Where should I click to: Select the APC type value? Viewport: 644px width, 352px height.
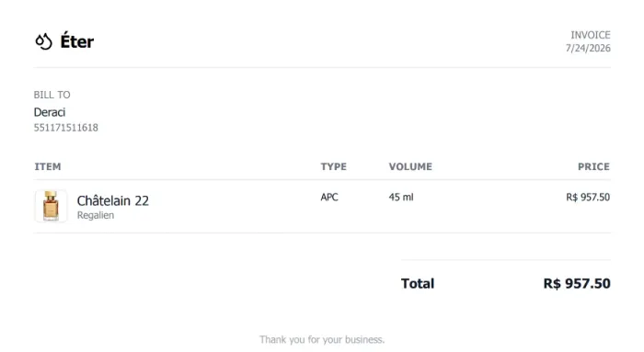click(329, 198)
